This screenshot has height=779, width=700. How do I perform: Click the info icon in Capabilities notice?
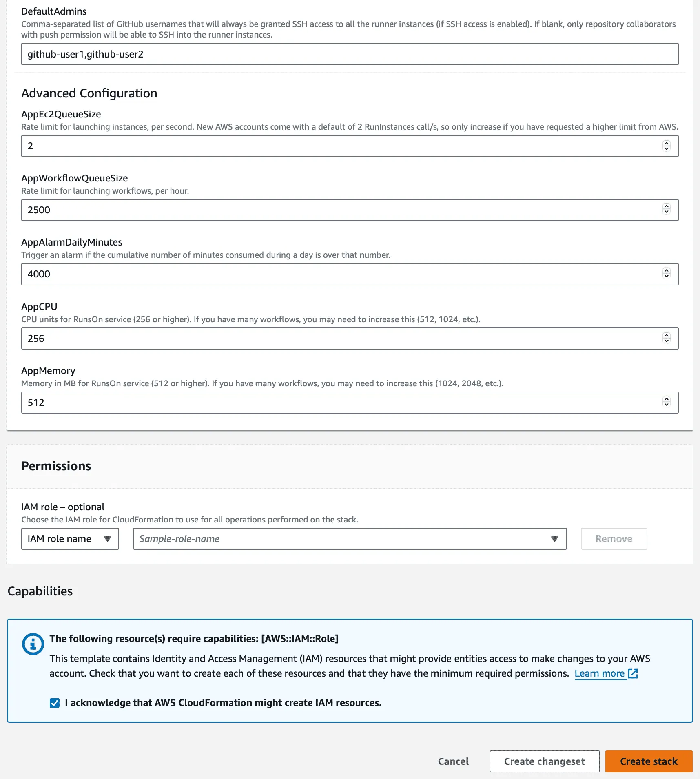pyautogui.click(x=33, y=644)
